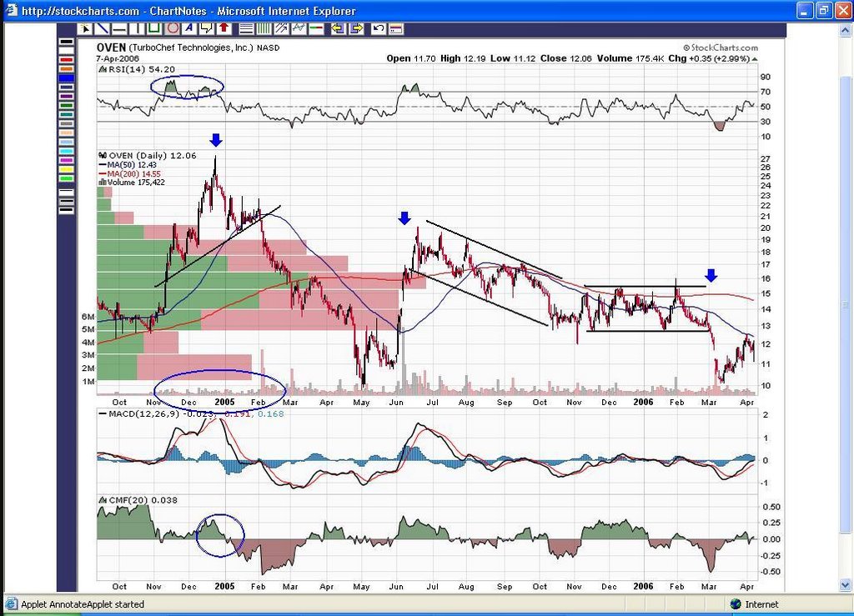854x616 pixels.
Task: Choose the green vertical cycle lines tool
Action: click(264, 28)
